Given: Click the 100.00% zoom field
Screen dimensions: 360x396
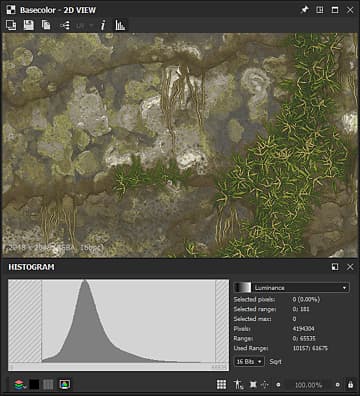Looking at the screenshot, I should pos(308,385).
